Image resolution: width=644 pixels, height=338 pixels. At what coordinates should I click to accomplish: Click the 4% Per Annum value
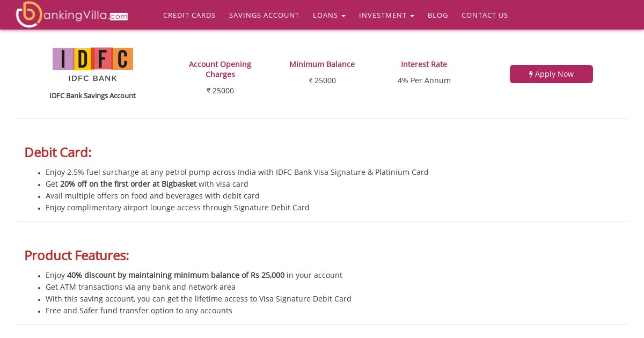coord(424,80)
